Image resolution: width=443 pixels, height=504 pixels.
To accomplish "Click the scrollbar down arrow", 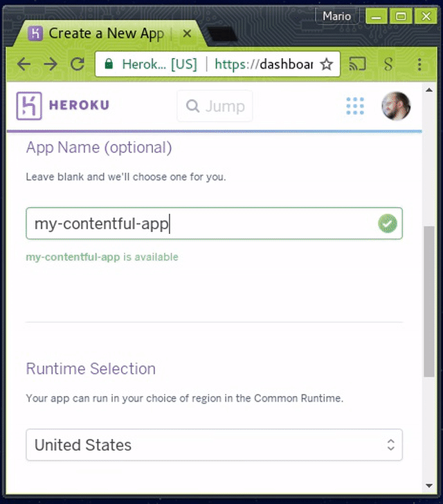I will (429, 485).
